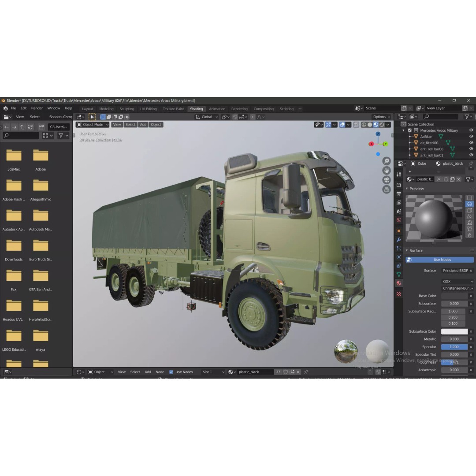Hide anti_roll_bar01 object with eye icon
The image size is (476, 476).
(471, 155)
